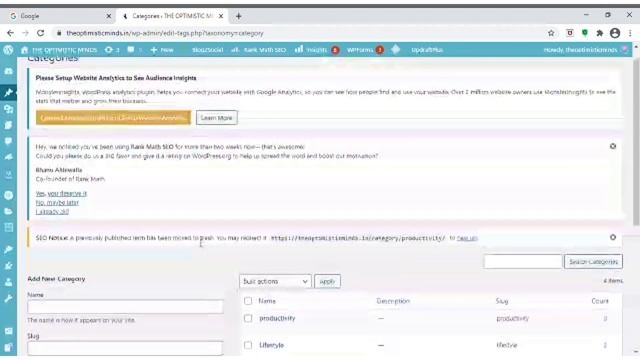Open the Chrome profile avatar icon
This screenshot has height=360, width=640.
coord(615,33)
